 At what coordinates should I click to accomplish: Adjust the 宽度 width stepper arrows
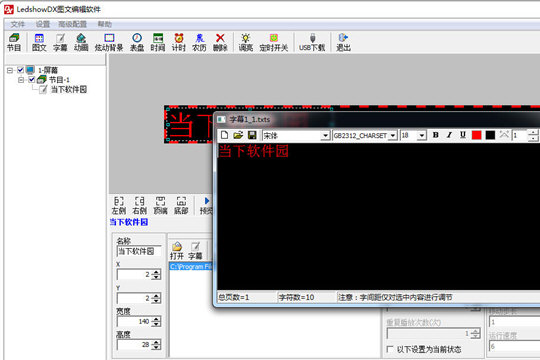[x=156, y=321]
